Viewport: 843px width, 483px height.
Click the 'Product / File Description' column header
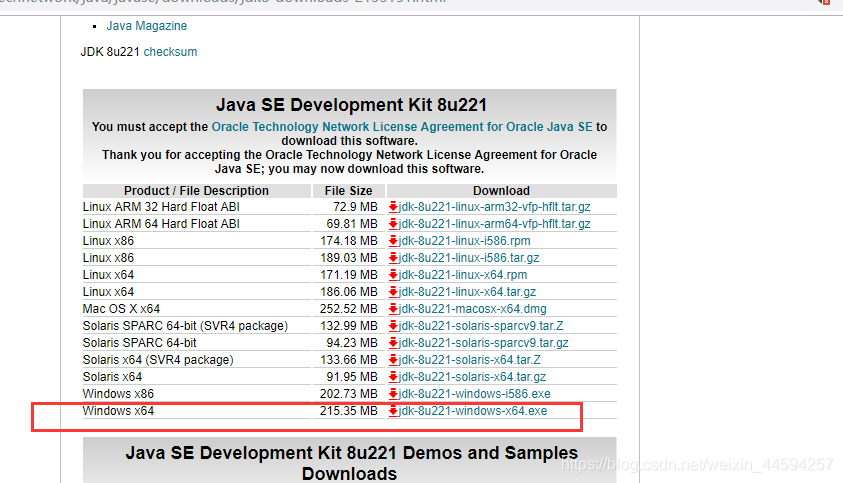click(x=197, y=191)
